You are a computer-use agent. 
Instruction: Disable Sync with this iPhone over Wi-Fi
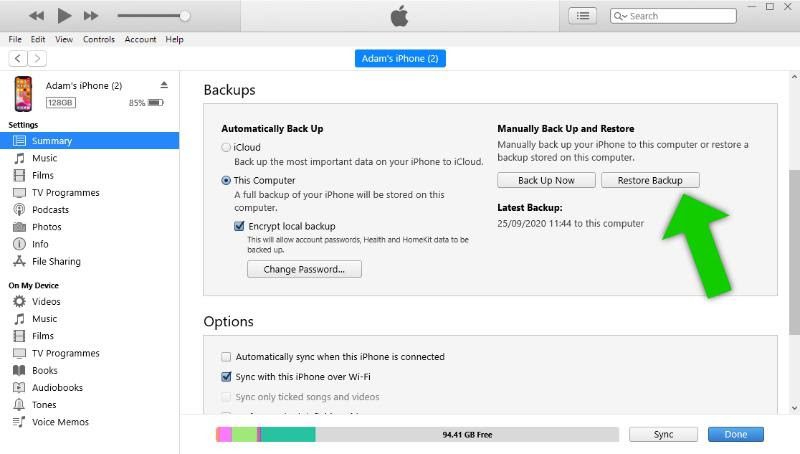226,377
